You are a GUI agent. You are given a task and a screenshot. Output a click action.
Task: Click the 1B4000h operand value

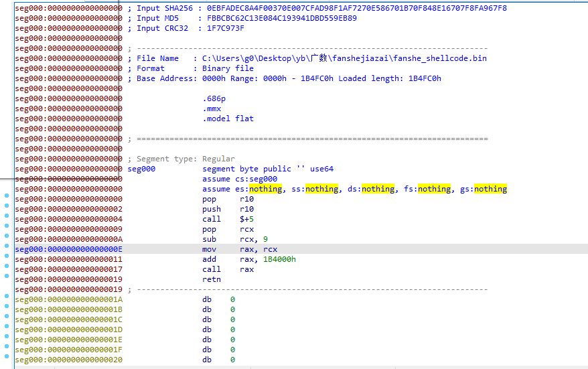pyautogui.click(x=279, y=259)
